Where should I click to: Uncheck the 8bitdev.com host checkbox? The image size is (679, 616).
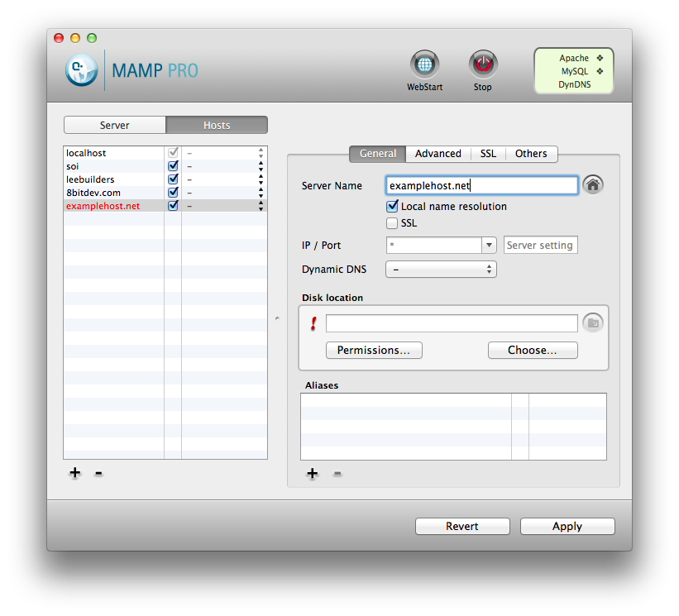173,192
